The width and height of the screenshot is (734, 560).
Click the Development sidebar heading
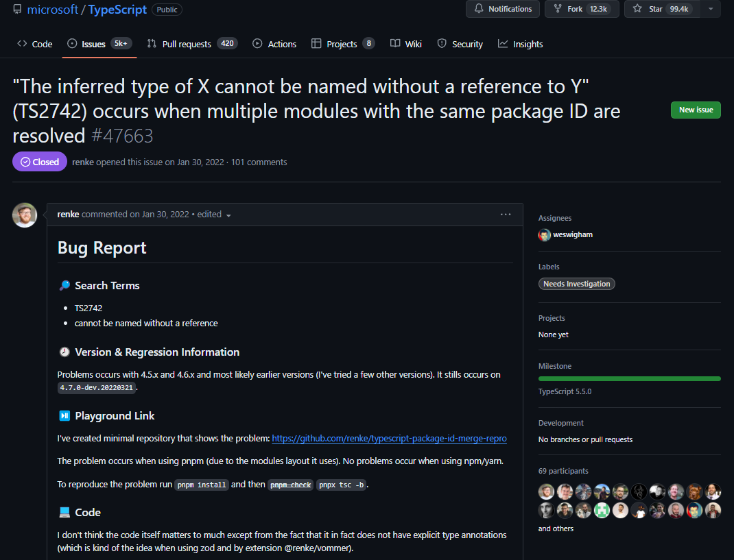(x=561, y=423)
